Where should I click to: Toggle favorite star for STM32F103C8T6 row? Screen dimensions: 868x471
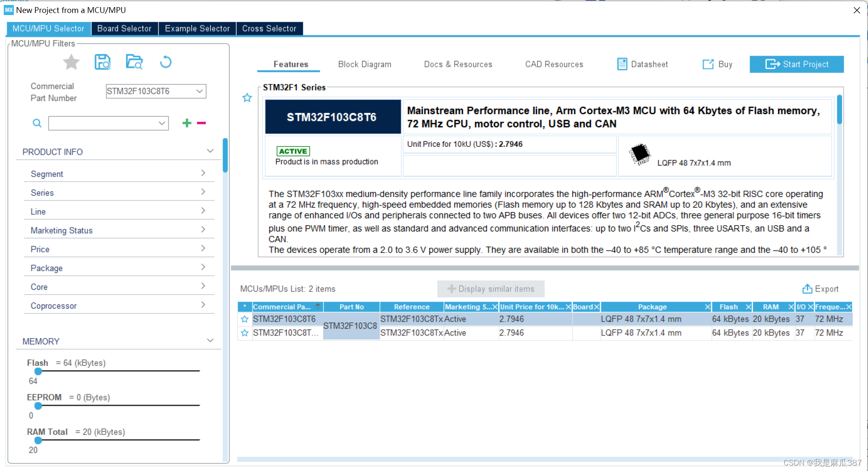245,319
